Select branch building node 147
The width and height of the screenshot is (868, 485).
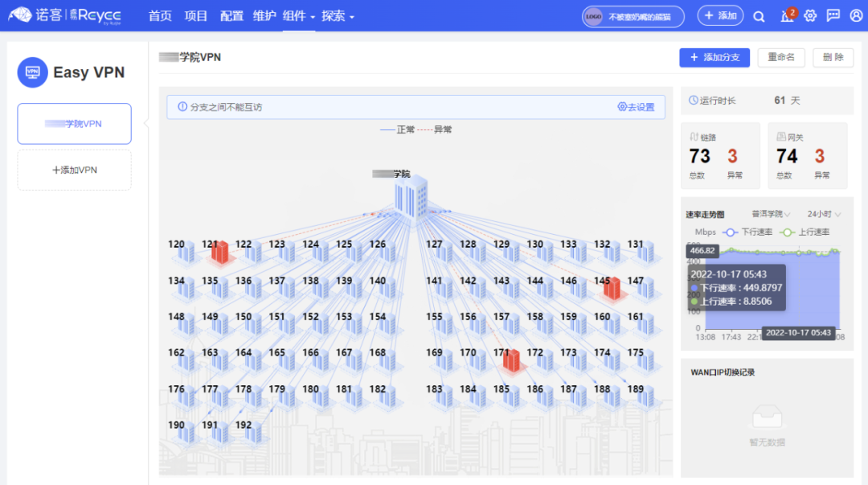645,289
